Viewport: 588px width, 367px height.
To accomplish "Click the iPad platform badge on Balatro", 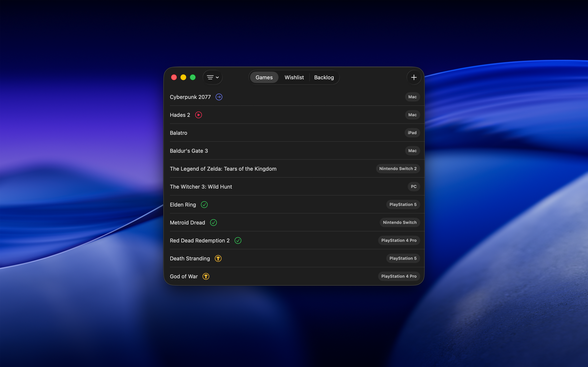I will point(412,133).
